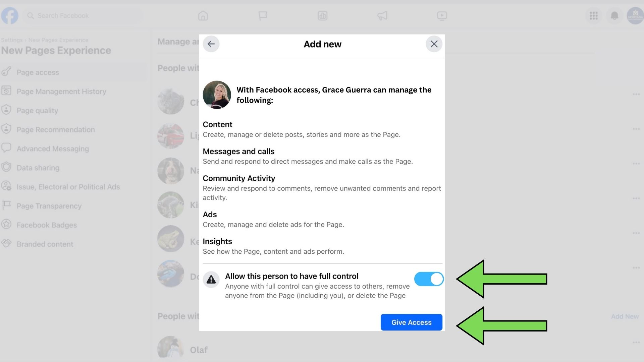
Task: Toggle off full control for Grace Guerra
Action: (x=428, y=279)
